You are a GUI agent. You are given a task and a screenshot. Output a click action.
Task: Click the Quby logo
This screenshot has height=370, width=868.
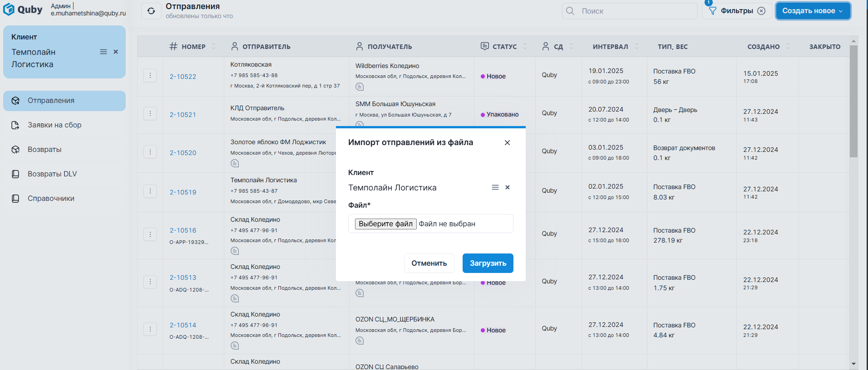(23, 10)
